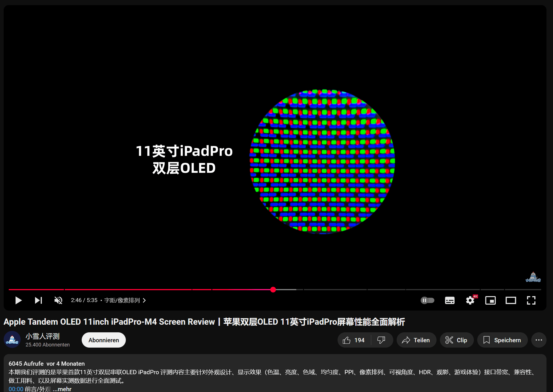Enter fullscreen mode
This screenshot has width=553, height=392.
[x=531, y=300]
